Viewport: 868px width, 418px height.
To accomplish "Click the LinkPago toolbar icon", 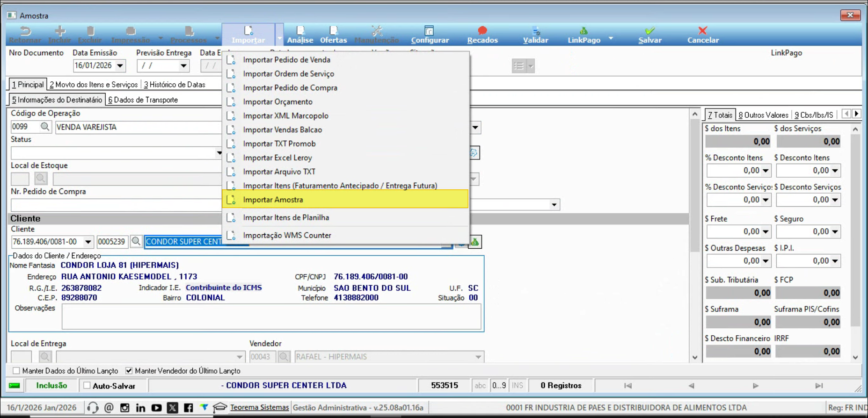I will tap(584, 31).
